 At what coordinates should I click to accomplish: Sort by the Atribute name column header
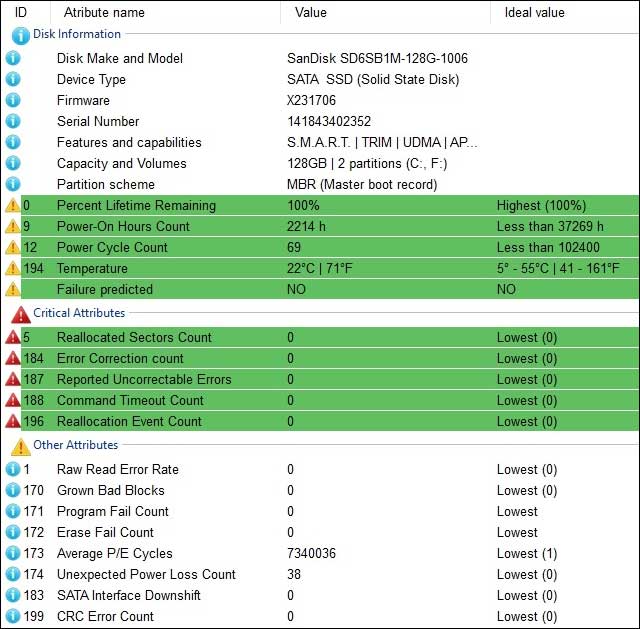[104, 12]
